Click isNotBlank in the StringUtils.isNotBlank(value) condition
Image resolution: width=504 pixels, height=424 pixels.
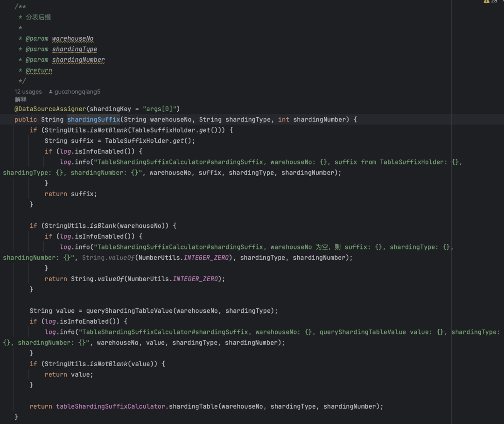[x=109, y=364]
